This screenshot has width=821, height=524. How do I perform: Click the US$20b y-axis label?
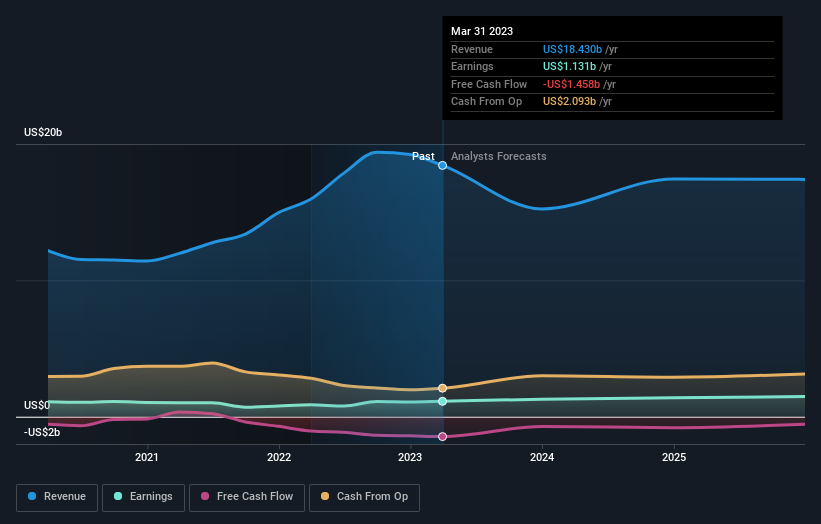coord(43,132)
